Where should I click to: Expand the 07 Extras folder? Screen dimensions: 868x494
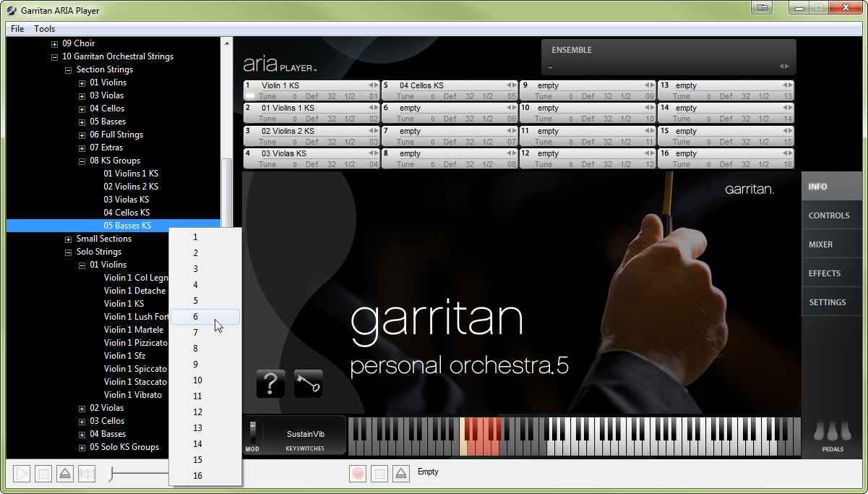[82, 148]
